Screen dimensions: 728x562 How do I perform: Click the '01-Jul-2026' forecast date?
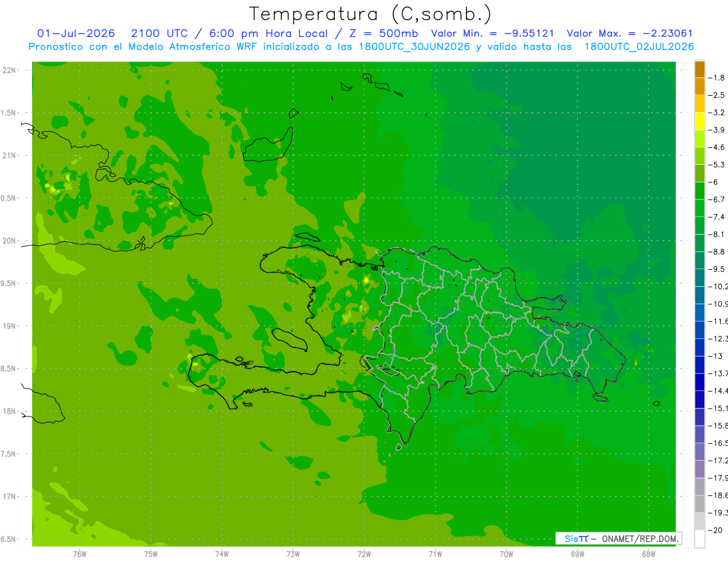(76, 33)
